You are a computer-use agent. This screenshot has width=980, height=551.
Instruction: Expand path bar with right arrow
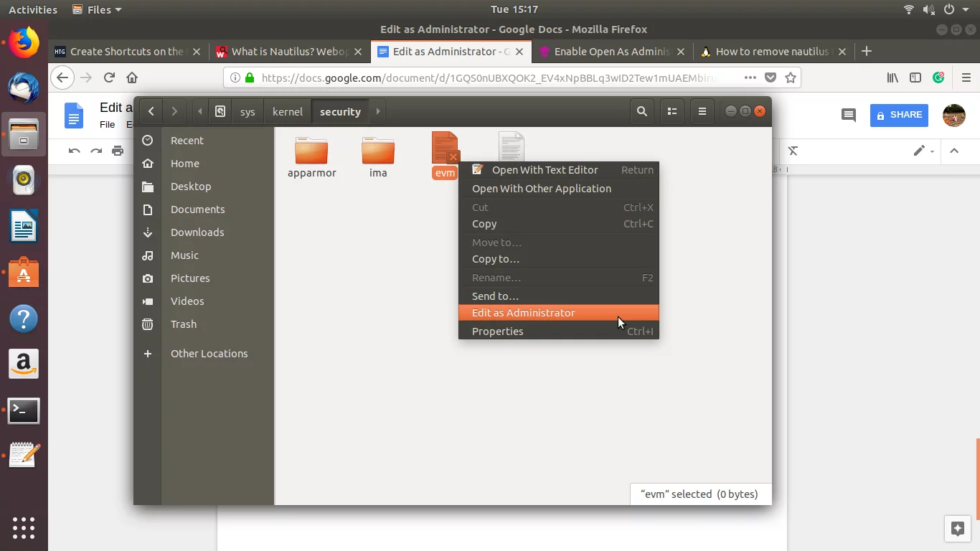378,111
